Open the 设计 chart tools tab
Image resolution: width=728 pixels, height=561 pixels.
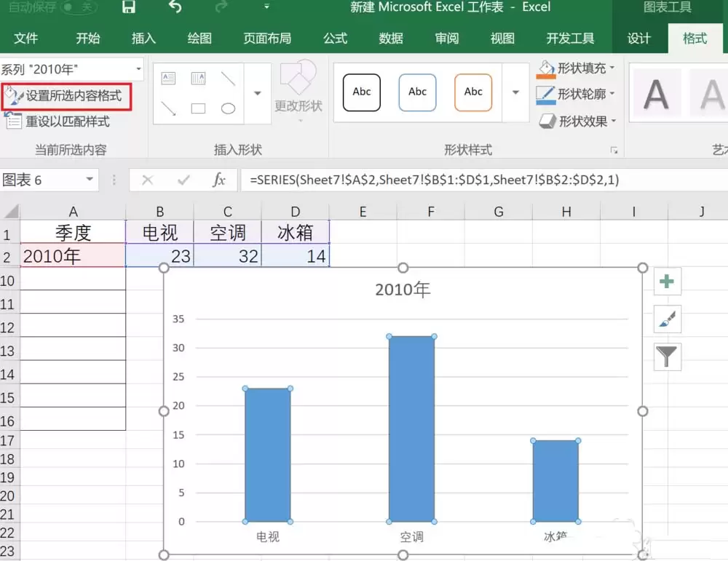639,38
